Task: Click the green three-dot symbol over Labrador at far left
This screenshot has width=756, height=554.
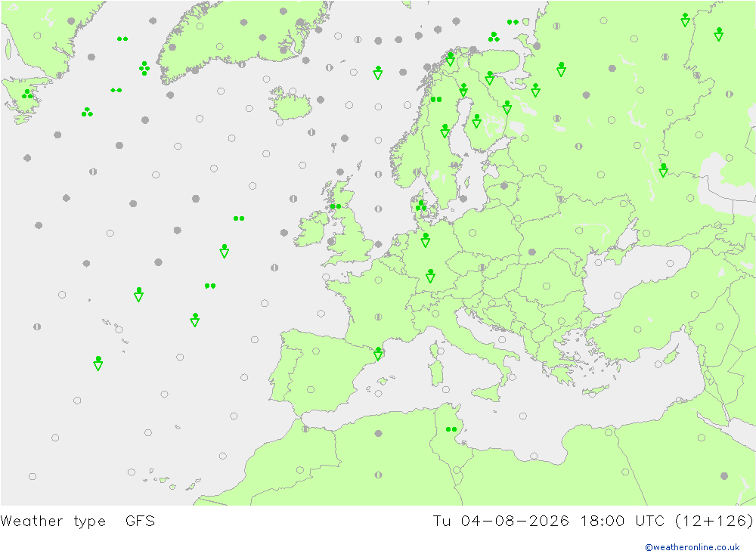Action: pyautogui.click(x=27, y=94)
